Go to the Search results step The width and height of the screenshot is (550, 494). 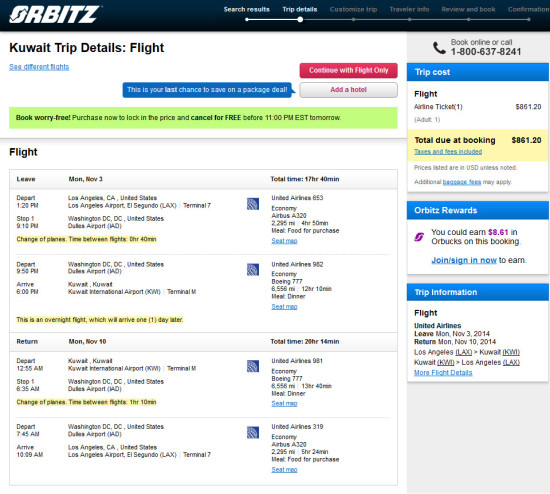[x=247, y=9]
